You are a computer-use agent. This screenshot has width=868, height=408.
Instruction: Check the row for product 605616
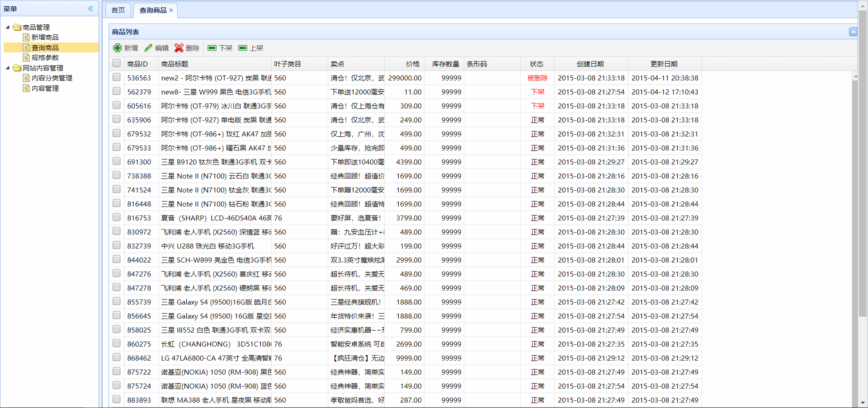pyautogui.click(x=117, y=105)
